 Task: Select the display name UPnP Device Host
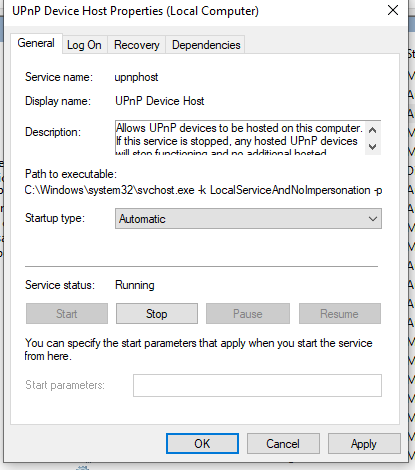(x=160, y=101)
